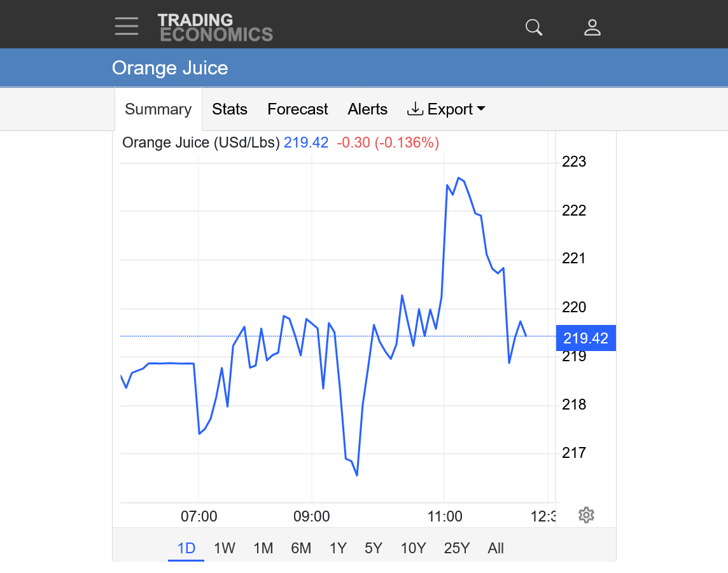Viewport: 728px width, 573px height.
Task: View the 10Y chart range
Action: coord(413,548)
